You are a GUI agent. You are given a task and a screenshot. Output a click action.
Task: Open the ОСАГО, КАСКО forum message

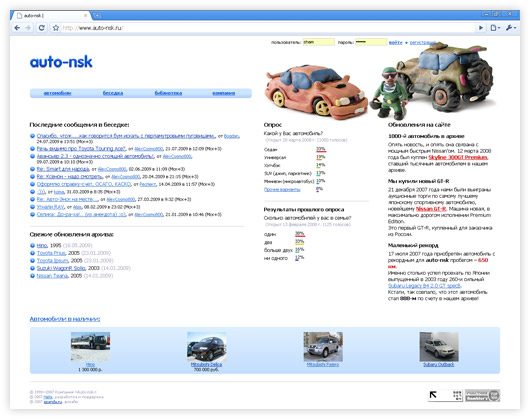84,184
